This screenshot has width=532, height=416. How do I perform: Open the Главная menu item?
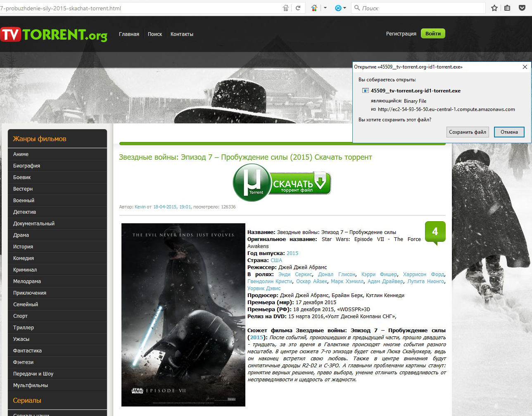(x=129, y=34)
